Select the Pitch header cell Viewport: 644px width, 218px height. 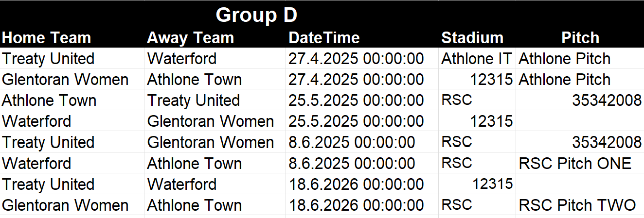point(580,38)
